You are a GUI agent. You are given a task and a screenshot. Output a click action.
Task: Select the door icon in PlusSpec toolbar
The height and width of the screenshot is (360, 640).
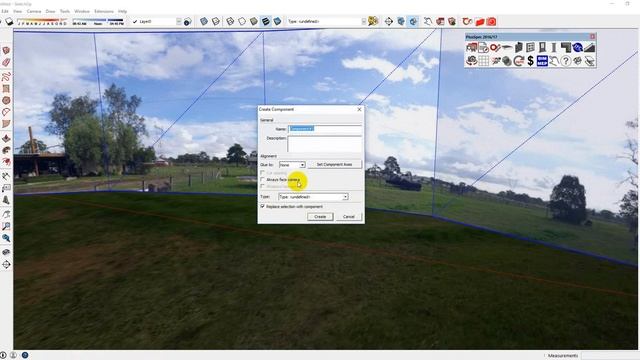click(542, 48)
